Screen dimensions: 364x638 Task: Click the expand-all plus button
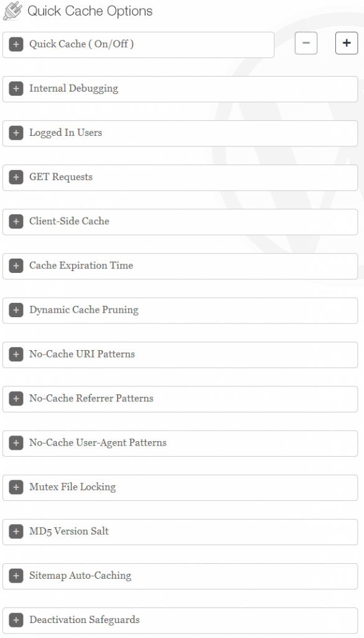click(346, 43)
